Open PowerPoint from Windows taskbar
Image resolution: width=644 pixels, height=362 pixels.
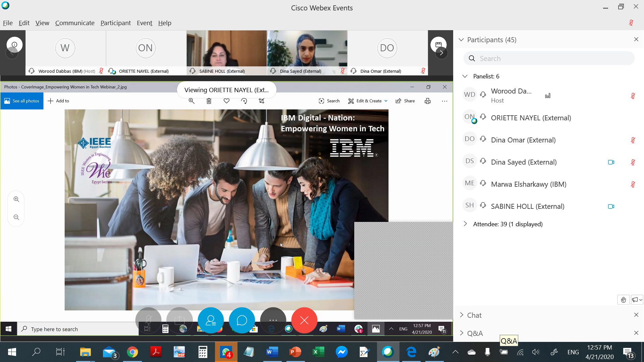tap(295, 352)
